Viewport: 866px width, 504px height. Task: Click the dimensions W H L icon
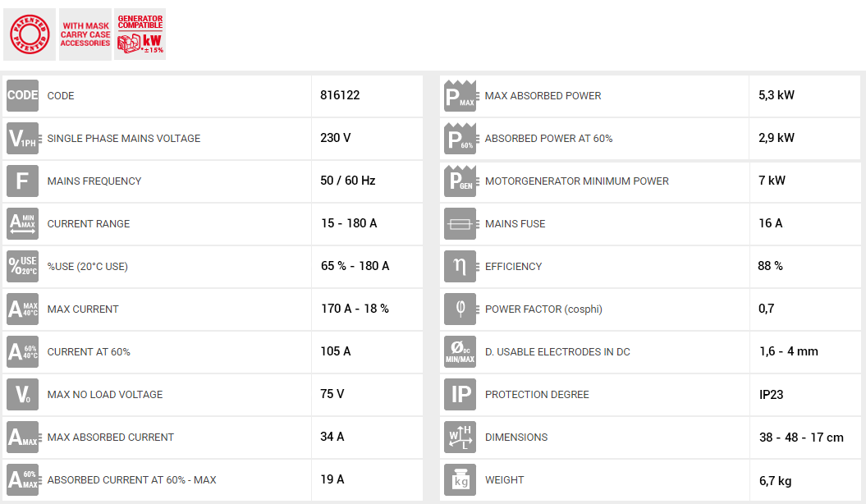click(x=460, y=437)
